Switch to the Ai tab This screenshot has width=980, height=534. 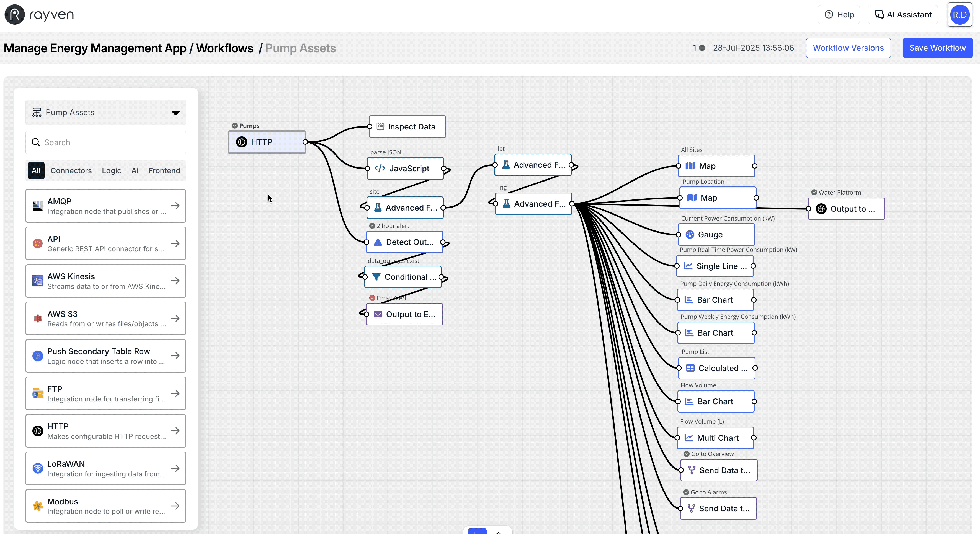tap(135, 170)
